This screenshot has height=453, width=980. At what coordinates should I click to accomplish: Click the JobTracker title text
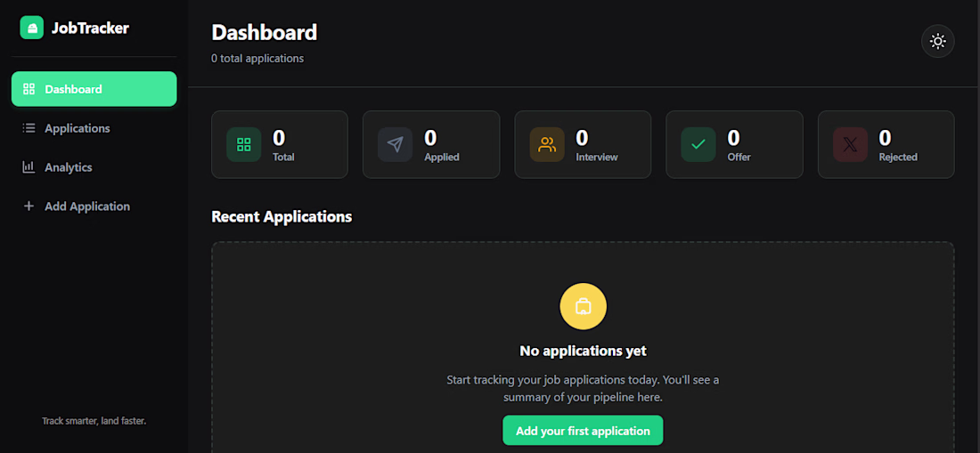[x=90, y=28]
